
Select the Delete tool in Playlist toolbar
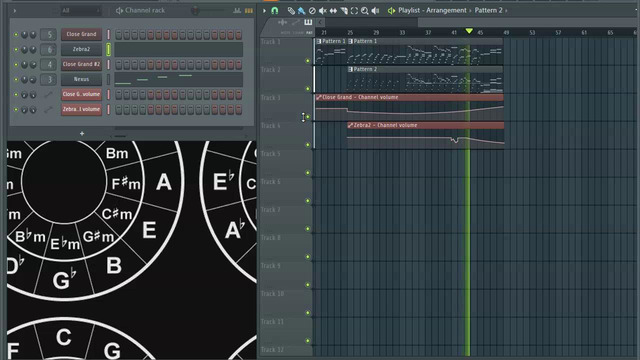coord(312,11)
